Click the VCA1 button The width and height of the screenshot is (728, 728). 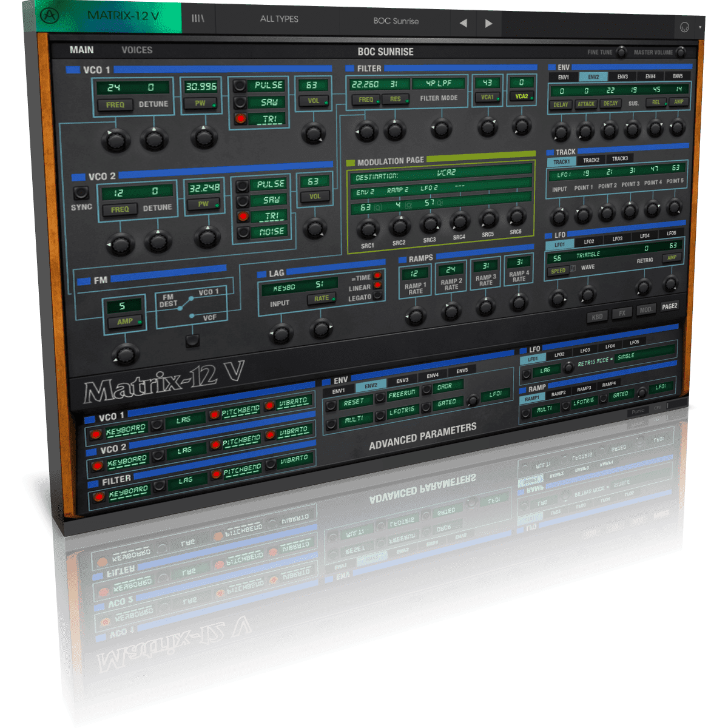488,96
